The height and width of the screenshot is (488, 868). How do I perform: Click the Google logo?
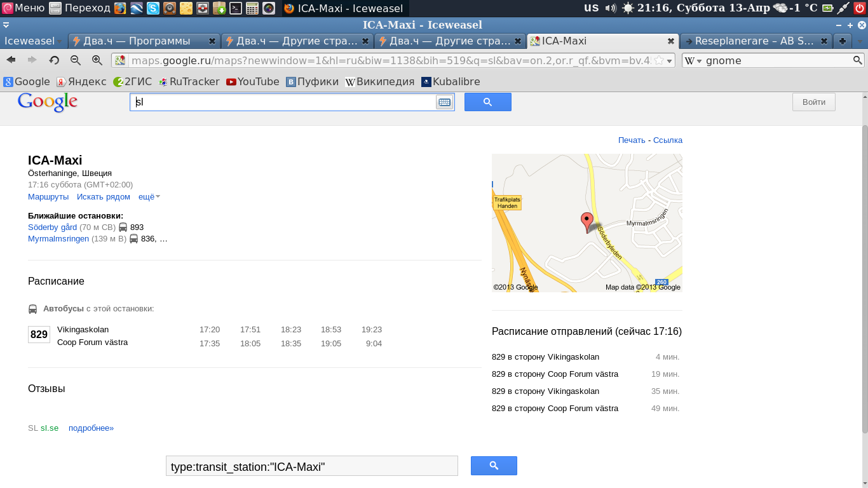pyautogui.click(x=48, y=102)
